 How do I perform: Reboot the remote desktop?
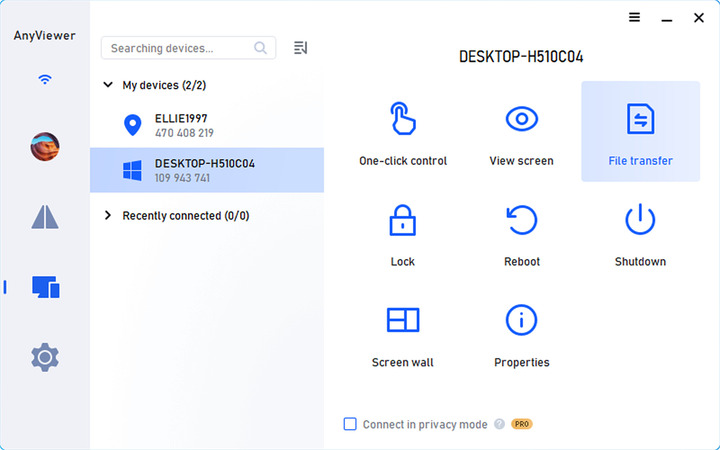pos(521,221)
